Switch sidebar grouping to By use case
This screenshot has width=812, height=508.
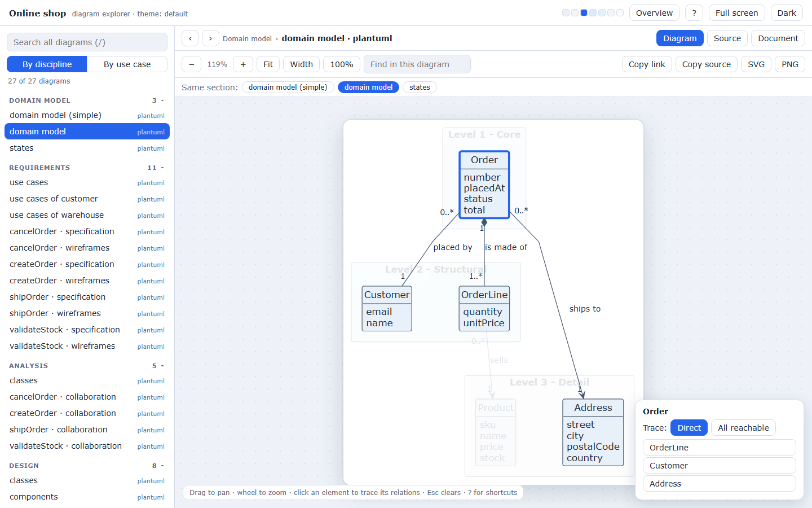127,64
